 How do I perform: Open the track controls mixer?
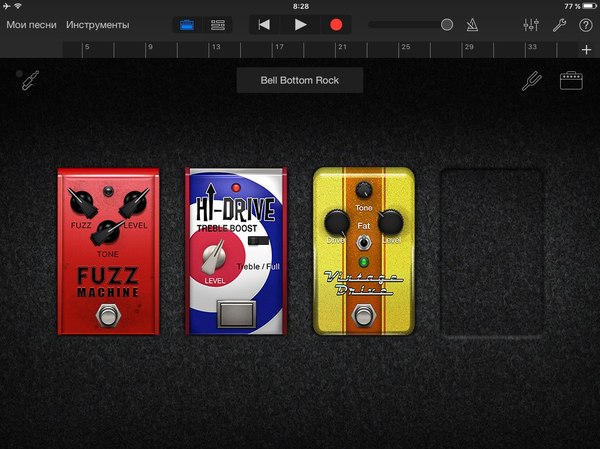click(531, 24)
